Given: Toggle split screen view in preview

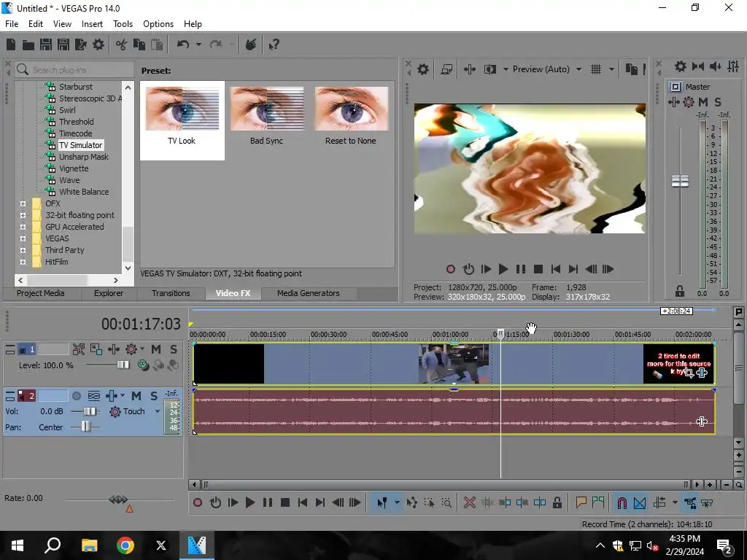Looking at the screenshot, I should coord(489,69).
